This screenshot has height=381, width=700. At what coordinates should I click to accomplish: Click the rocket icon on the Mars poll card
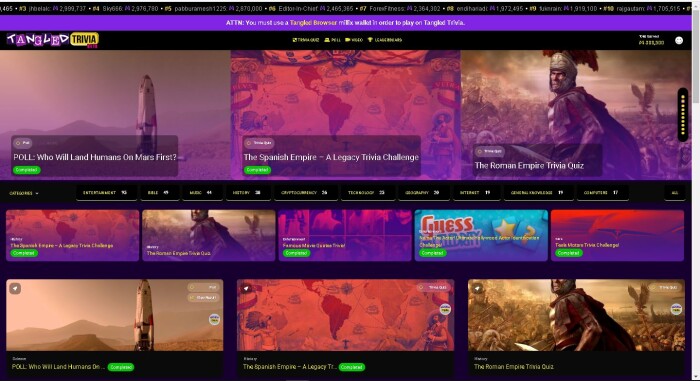pos(15,288)
